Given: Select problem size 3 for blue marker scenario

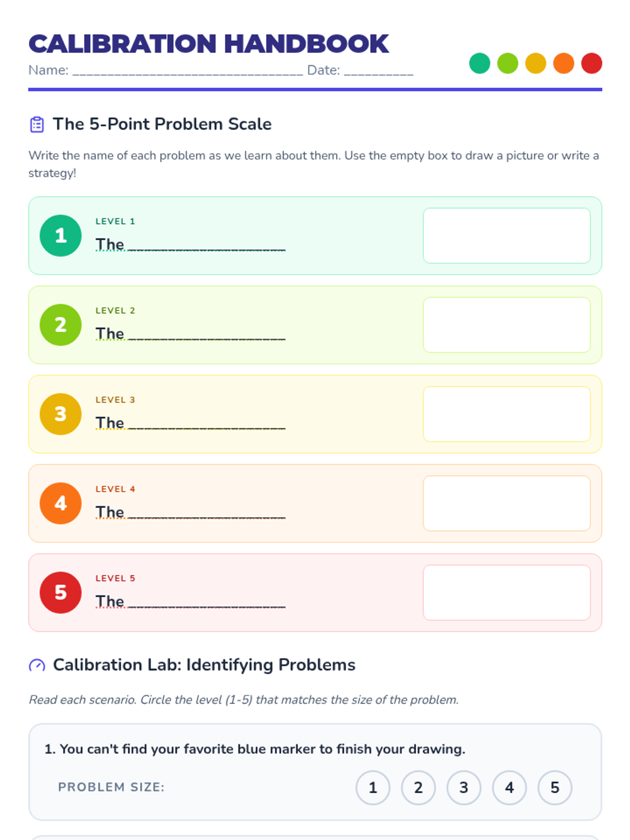Looking at the screenshot, I should [464, 787].
